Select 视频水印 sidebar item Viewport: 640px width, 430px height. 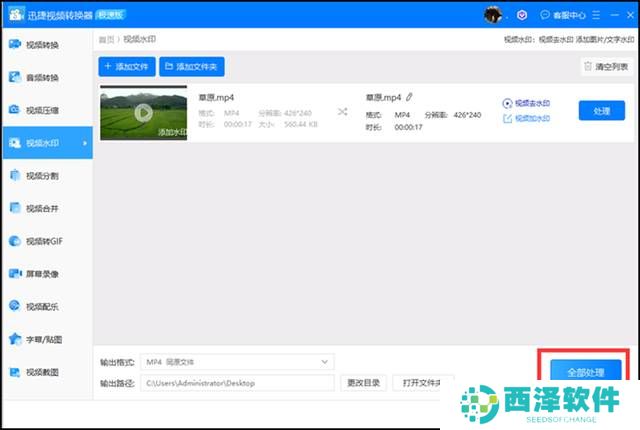(x=47, y=143)
